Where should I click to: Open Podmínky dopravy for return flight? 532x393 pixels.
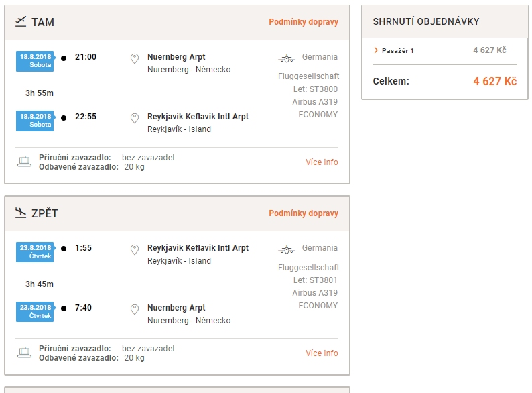pos(304,213)
